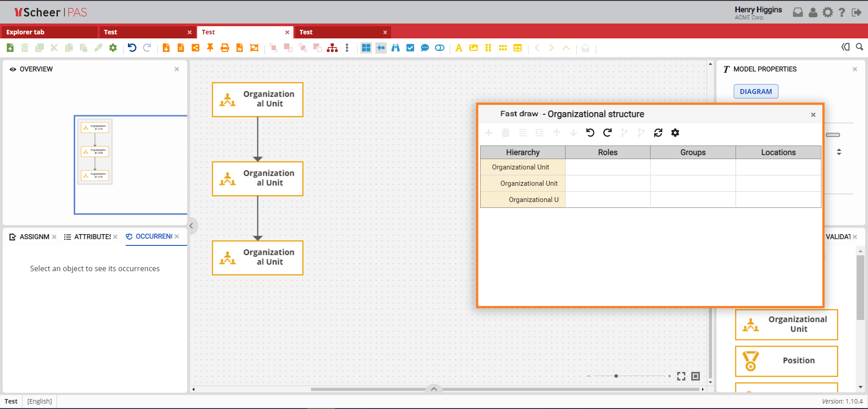Switch to the Explorer tab
Viewport: 868px width, 409px height.
[49, 32]
